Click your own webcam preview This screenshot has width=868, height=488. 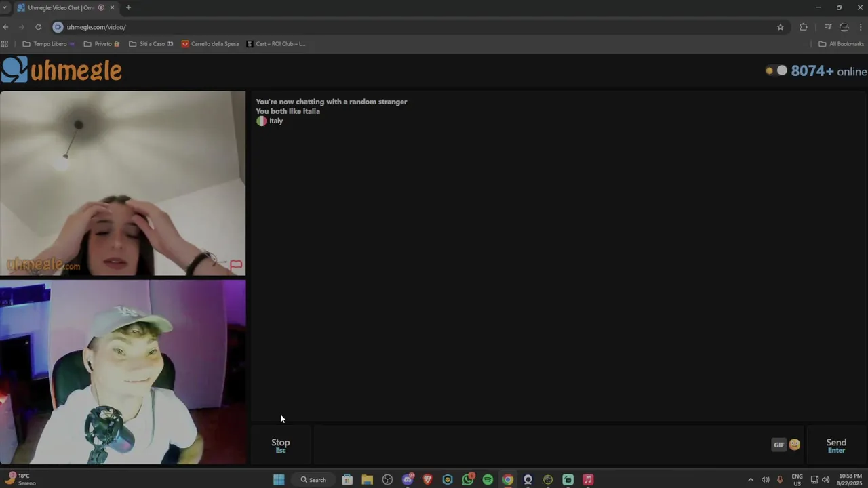(x=123, y=372)
